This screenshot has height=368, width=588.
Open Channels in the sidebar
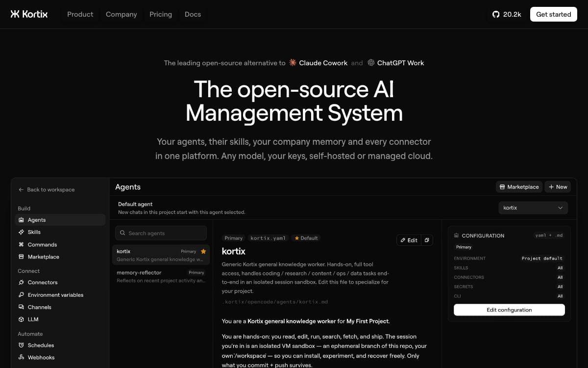(60, 307)
